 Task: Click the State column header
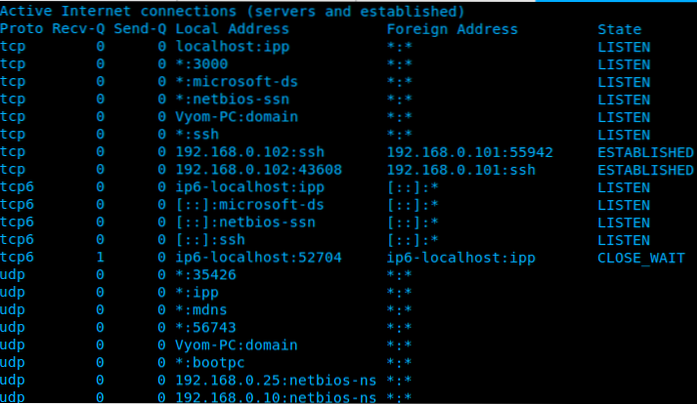[x=619, y=29]
